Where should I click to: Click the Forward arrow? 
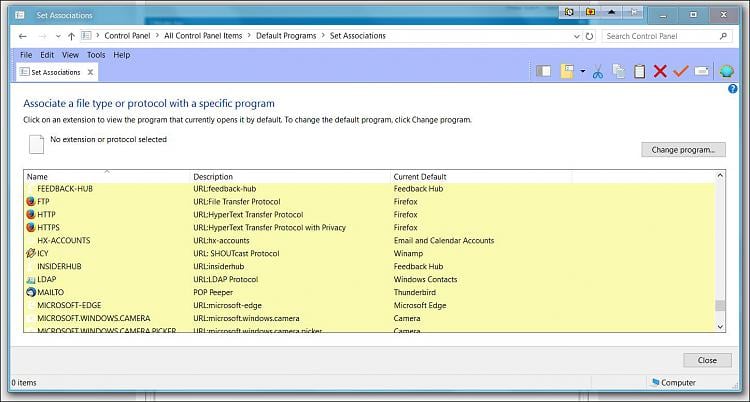[43, 36]
